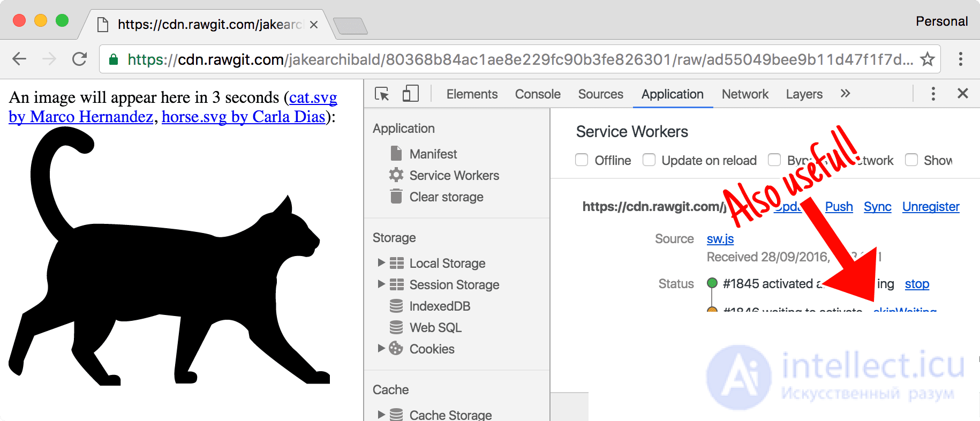Click the Sync link
The image size is (980, 421).
(x=878, y=207)
